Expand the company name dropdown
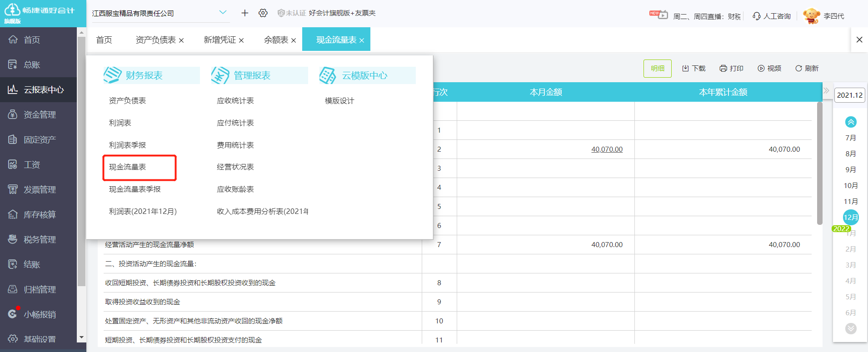Viewport: 868px width, 352px height. 223,13
